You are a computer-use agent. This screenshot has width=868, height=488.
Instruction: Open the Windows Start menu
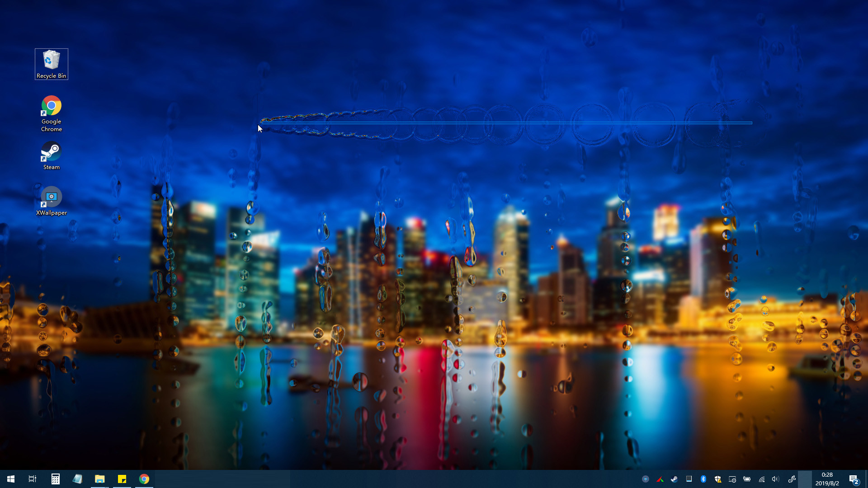[x=11, y=479]
